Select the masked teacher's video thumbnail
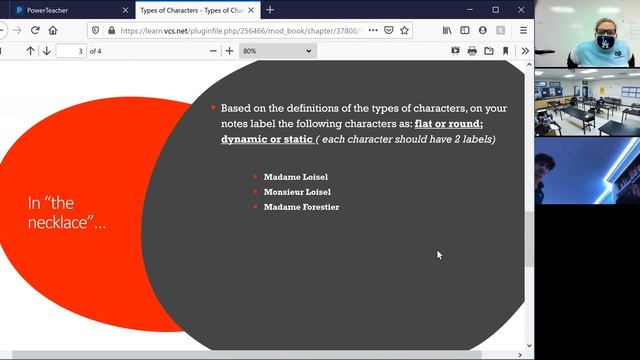The image size is (640, 360). coord(587,33)
